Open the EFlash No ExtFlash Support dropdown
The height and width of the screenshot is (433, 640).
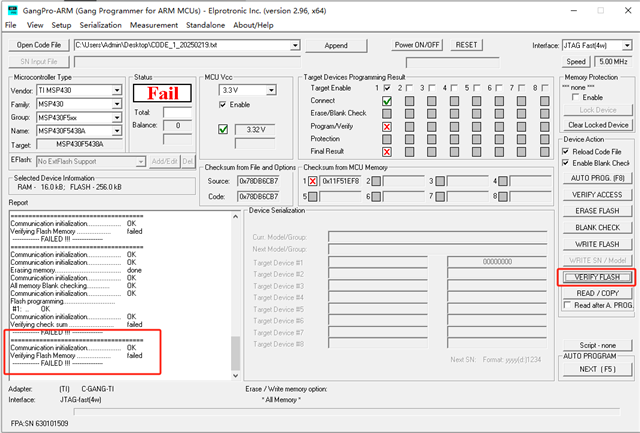[140, 162]
